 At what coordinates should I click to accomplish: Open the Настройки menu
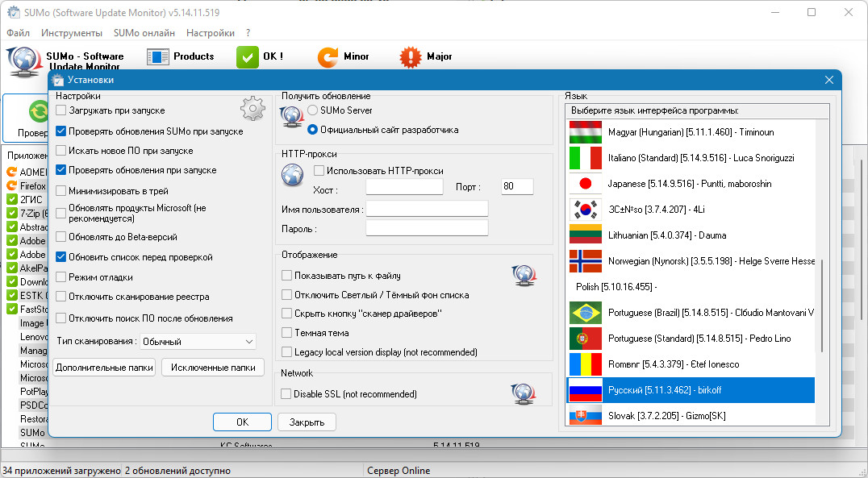point(210,33)
